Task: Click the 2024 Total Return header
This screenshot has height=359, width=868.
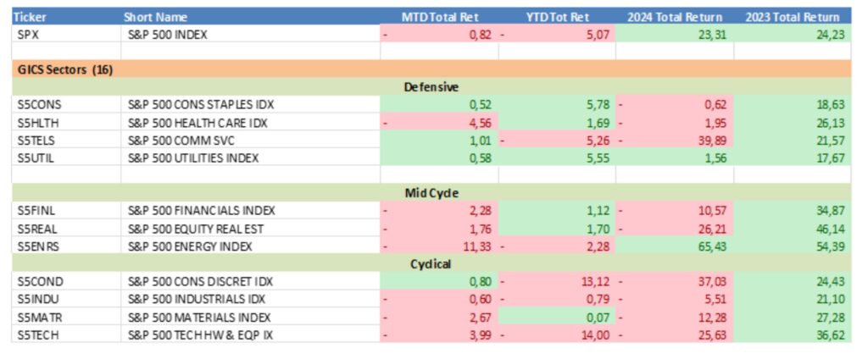Action: click(674, 17)
